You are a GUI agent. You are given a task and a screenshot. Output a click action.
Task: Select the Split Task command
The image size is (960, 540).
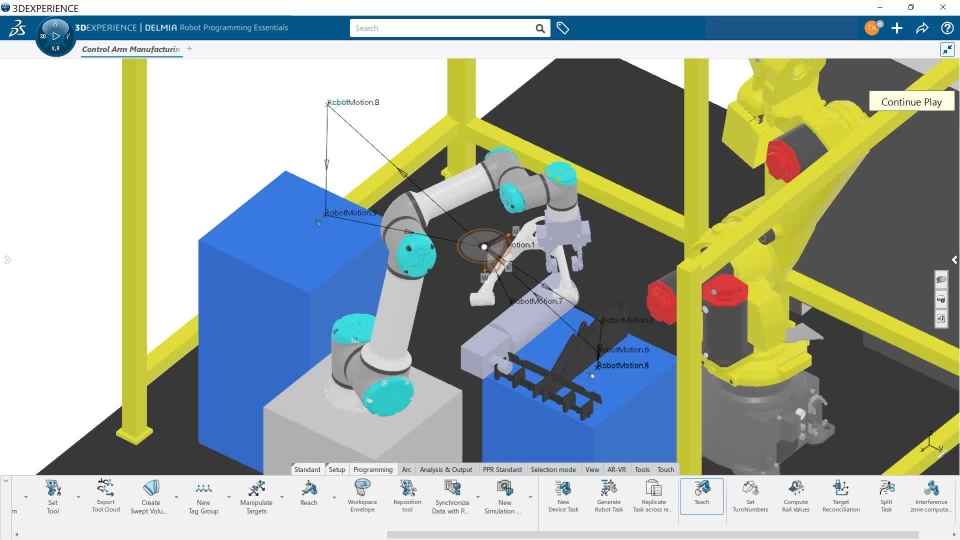[x=886, y=497]
